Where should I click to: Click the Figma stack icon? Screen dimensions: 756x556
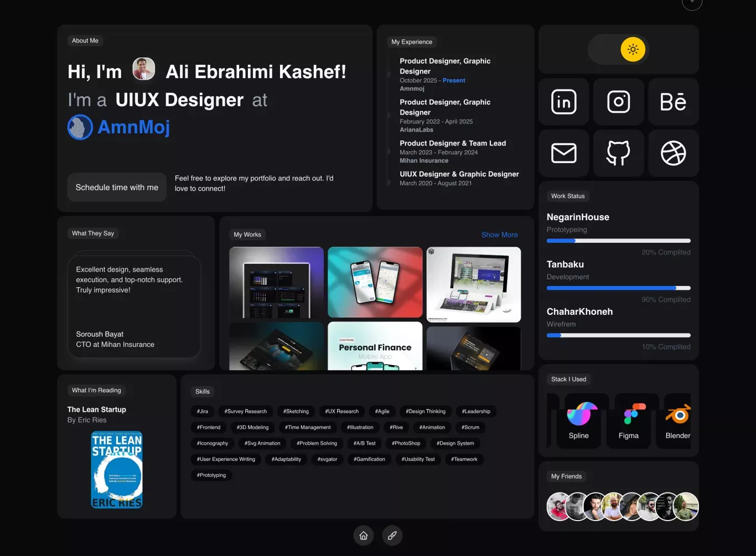pyautogui.click(x=629, y=421)
